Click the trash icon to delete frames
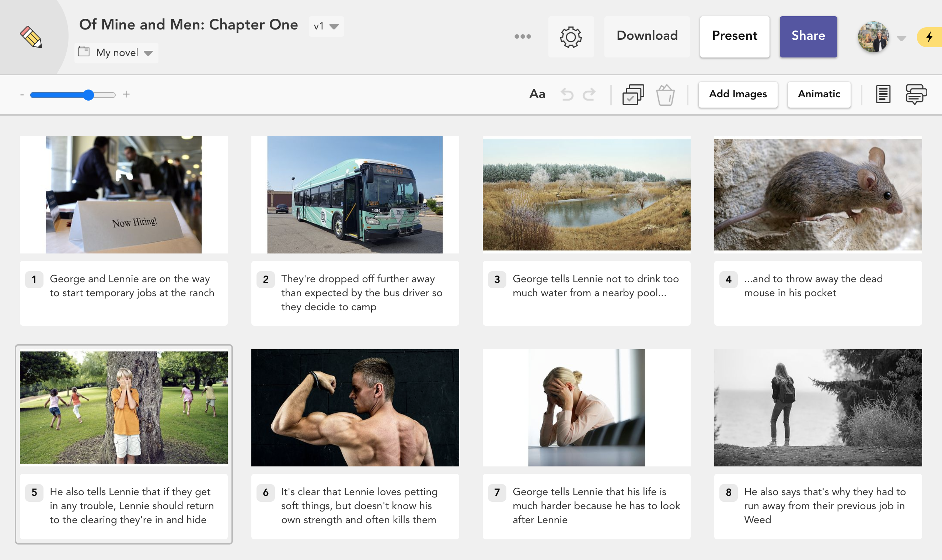Screen dimensions: 942x560 pyautogui.click(x=665, y=95)
